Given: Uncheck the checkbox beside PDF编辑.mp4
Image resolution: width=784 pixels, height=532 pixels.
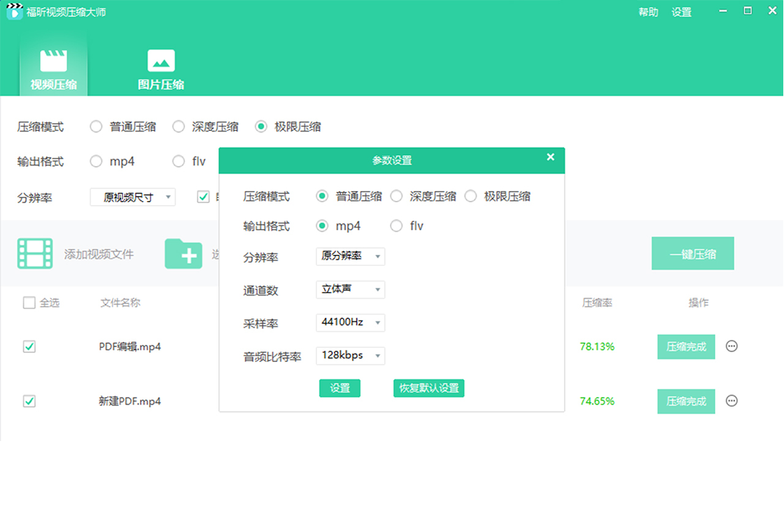Looking at the screenshot, I should (x=29, y=346).
